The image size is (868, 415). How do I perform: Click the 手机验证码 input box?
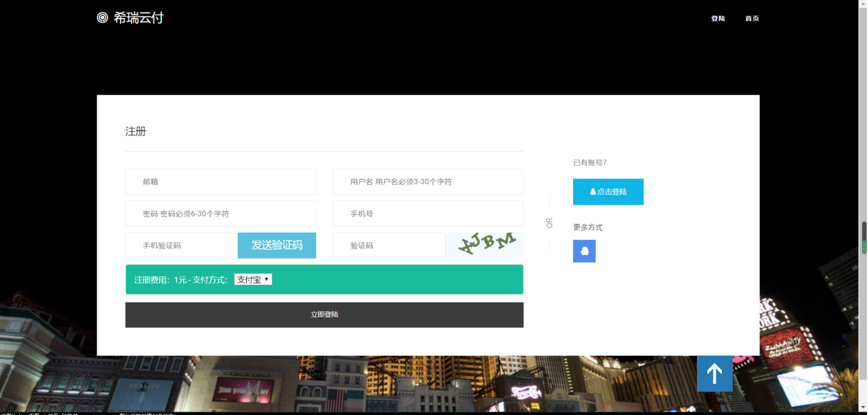[181, 246]
